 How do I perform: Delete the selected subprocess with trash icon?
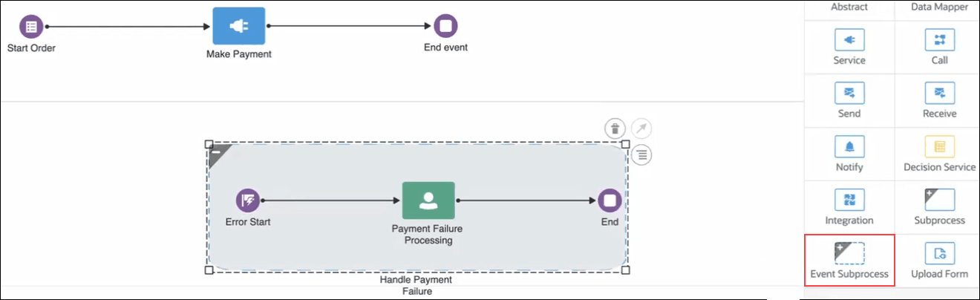(x=615, y=128)
